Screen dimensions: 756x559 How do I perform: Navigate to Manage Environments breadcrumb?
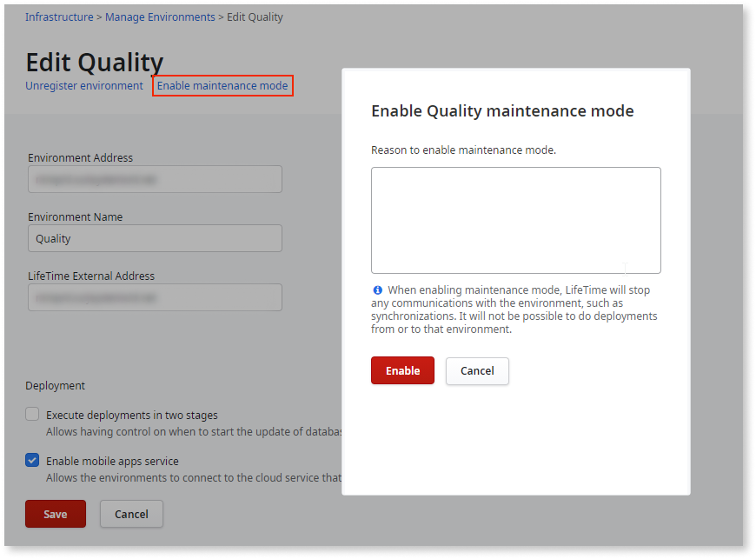(x=160, y=17)
